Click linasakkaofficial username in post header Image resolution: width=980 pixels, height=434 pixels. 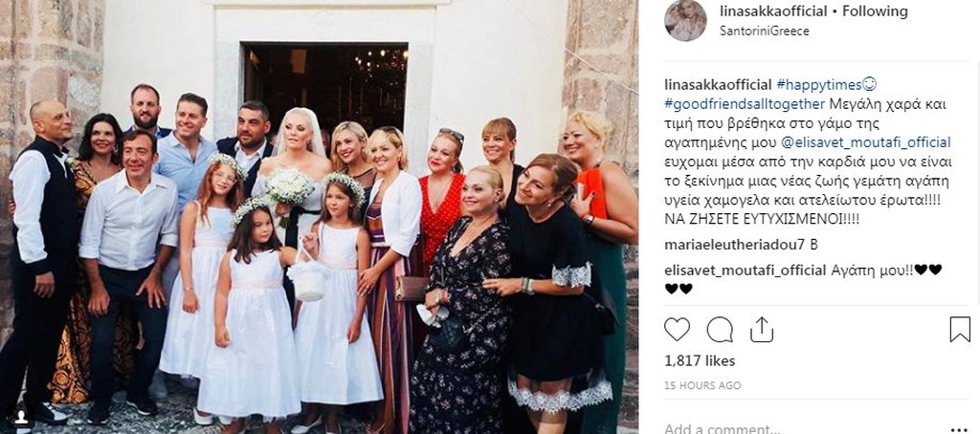point(772,11)
